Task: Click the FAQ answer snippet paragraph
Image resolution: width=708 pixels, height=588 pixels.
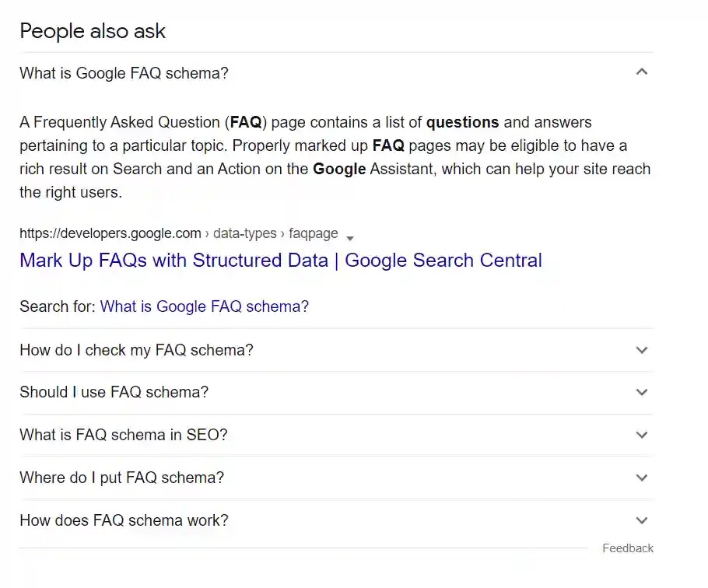Action: [x=335, y=157]
